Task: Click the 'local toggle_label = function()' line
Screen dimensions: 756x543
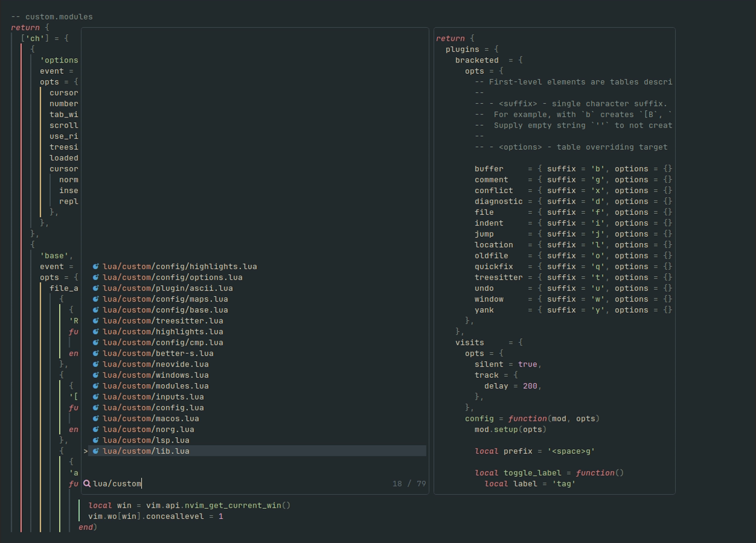Action: coord(549,473)
